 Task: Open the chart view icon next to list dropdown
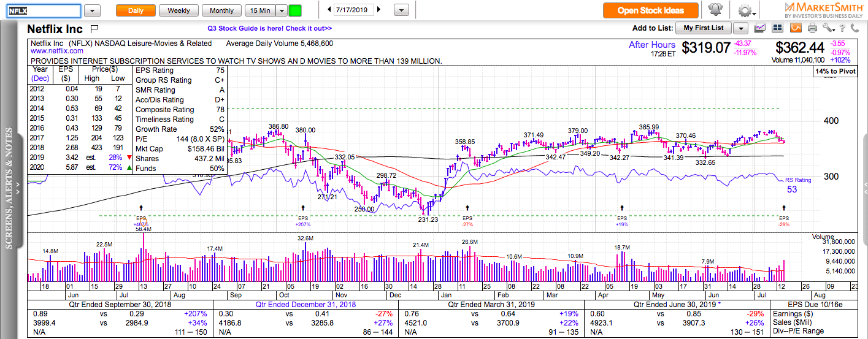(761, 28)
